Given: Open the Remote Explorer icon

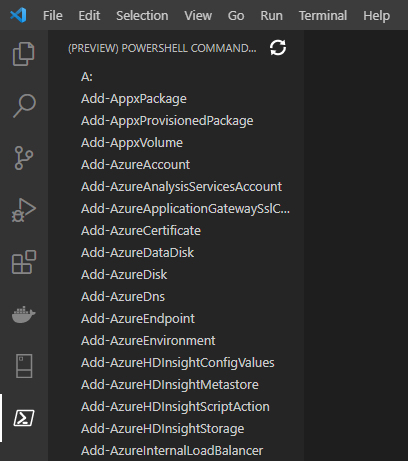Looking at the screenshot, I should click(x=24, y=366).
